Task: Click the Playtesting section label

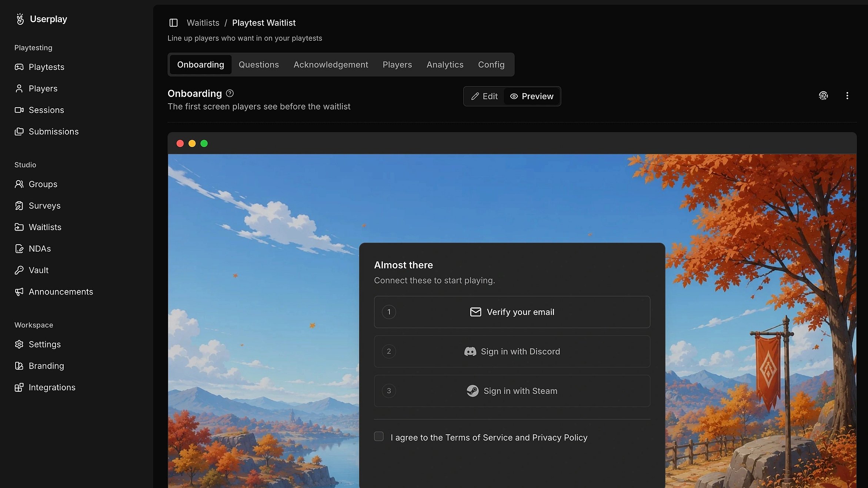Action: pos(33,48)
